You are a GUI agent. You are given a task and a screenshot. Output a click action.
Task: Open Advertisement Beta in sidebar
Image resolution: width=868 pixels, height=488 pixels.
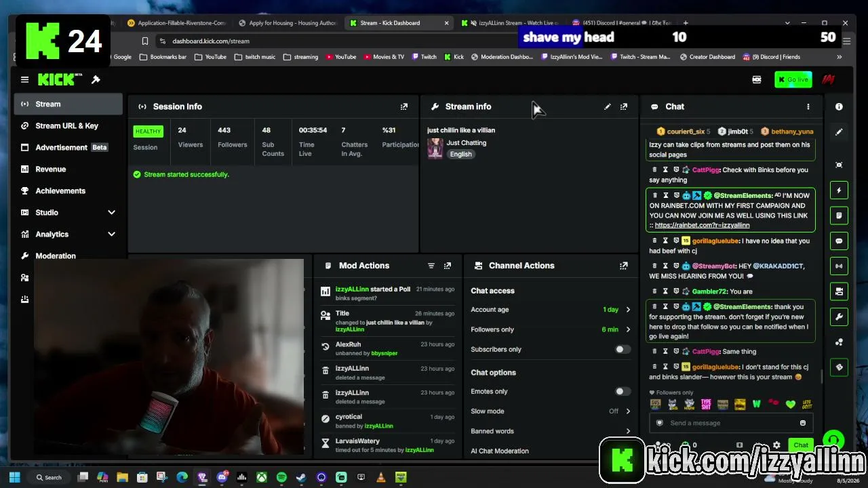coord(68,148)
